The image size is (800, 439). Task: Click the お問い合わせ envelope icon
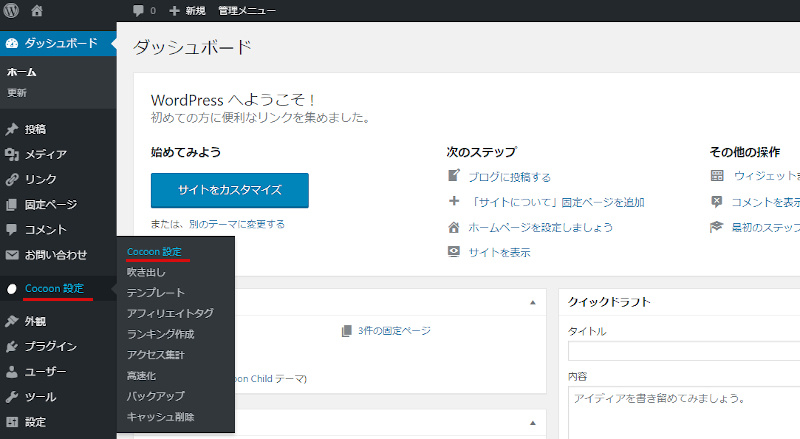(12, 255)
